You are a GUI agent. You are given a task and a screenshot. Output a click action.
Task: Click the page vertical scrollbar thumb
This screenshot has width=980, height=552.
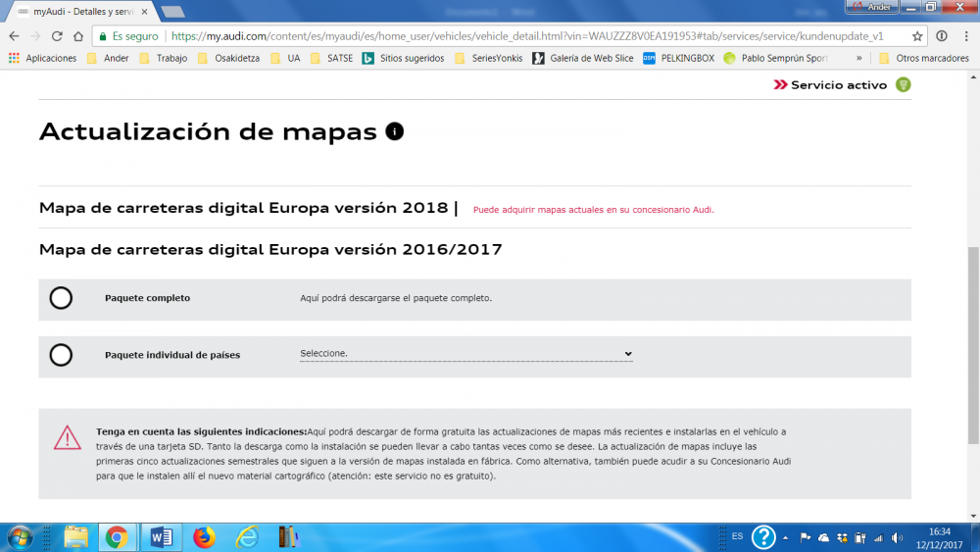973,345
